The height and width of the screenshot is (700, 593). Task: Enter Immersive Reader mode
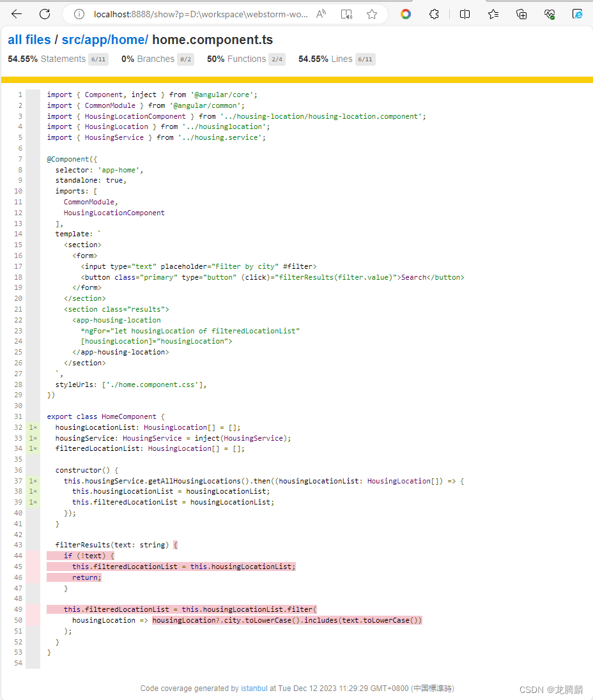pyautogui.click(x=346, y=13)
